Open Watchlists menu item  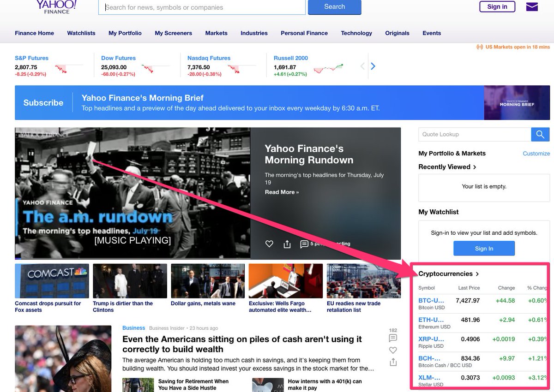(x=81, y=33)
